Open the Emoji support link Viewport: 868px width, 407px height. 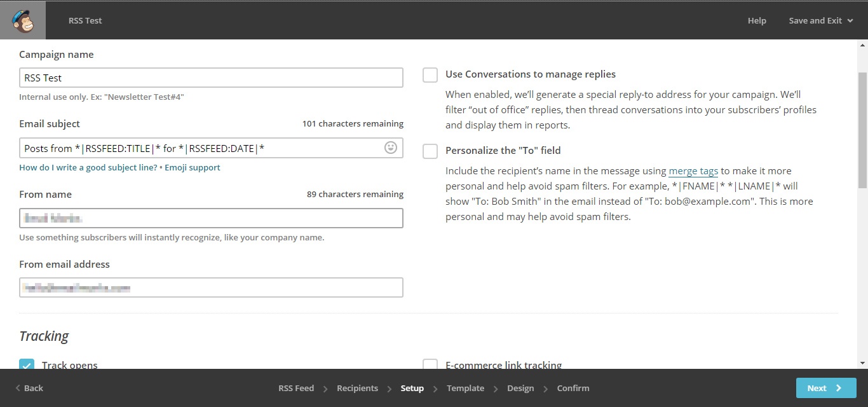[x=193, y=168]
